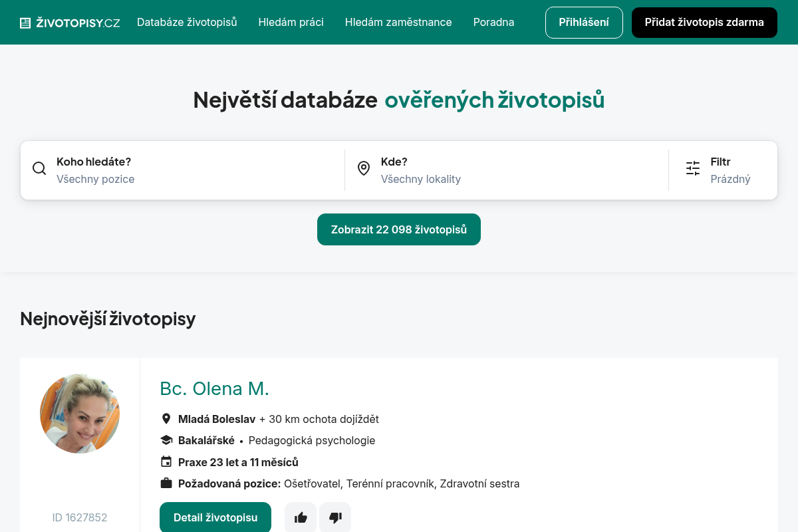Open the Filtr Prázdný dropdown
798x532 pixels.
coord(724,170)
